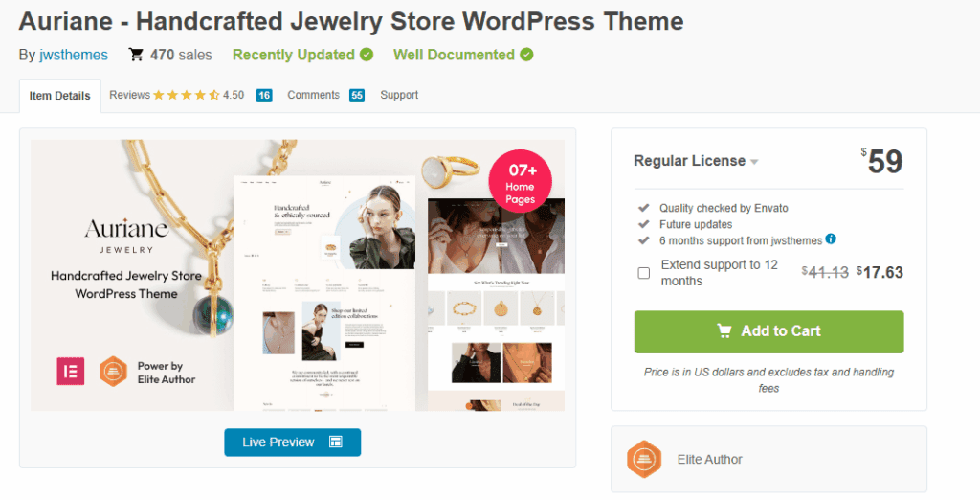Viewport: 980px width, 500px height.
Task: Go to the Support tab
Action: [x=399, y=95]
